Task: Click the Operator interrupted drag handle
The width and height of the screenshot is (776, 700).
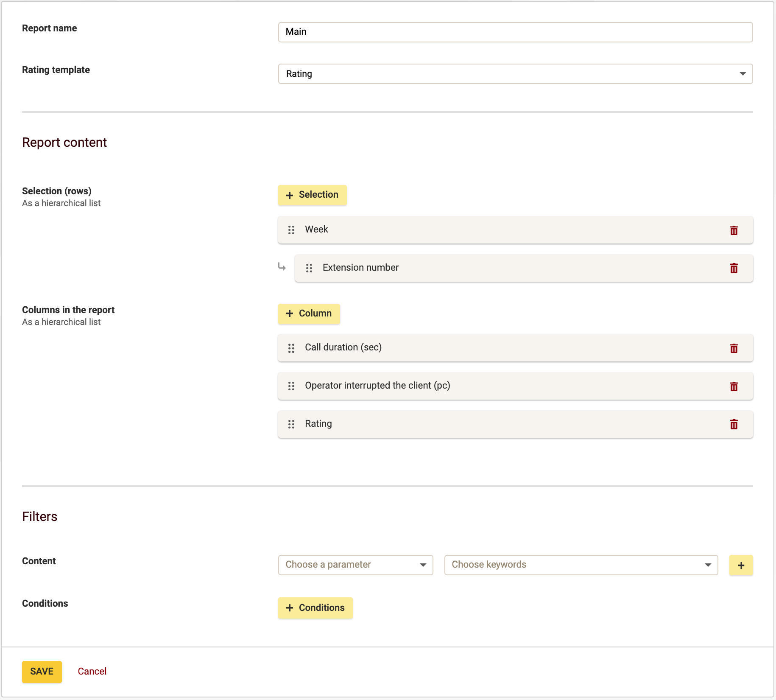Action: coord(291,386)
